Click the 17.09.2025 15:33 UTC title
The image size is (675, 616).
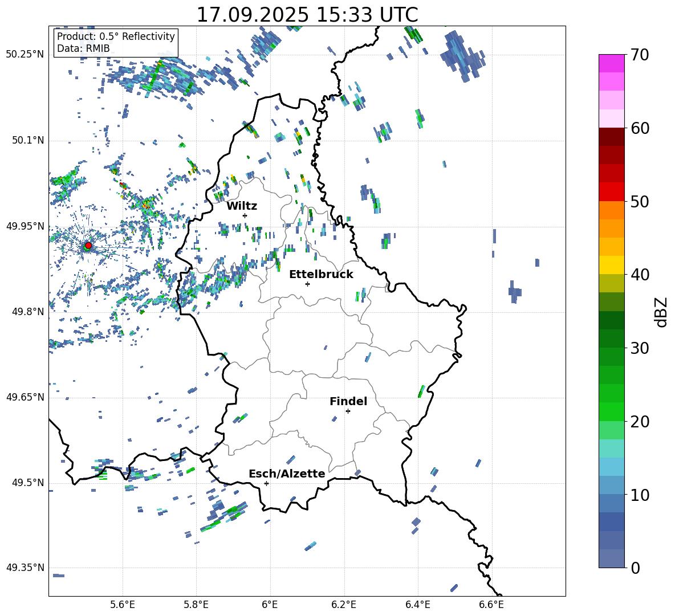[x=307, y=15]
